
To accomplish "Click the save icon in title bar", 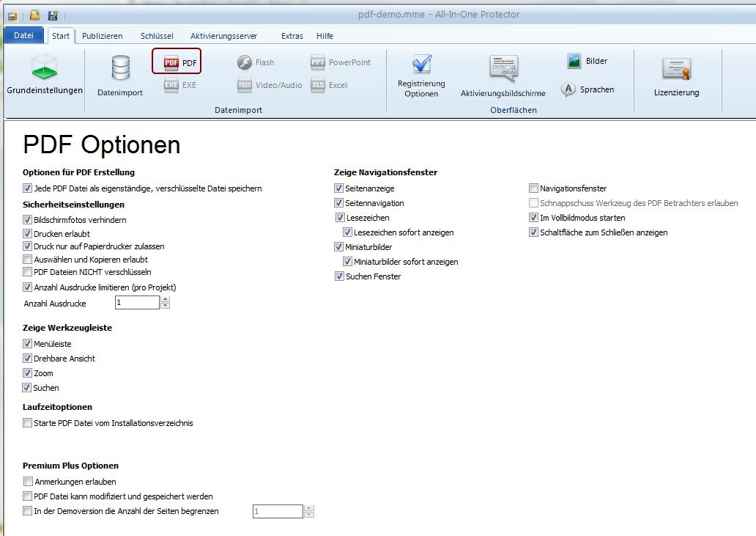I will (53, 15).
